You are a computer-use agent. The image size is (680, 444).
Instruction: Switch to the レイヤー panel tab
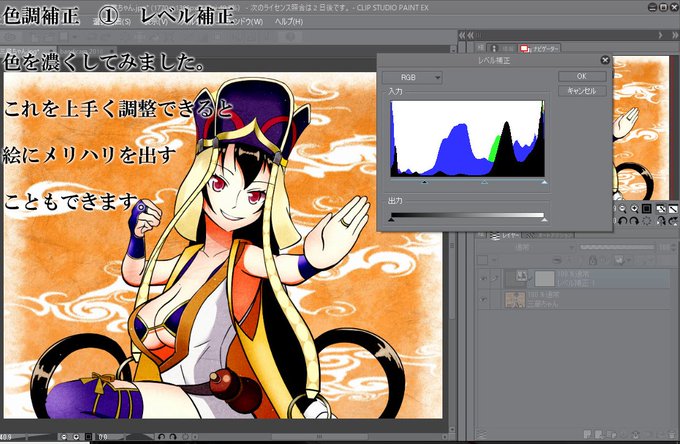pyautogui.click(x=504, y=236)
